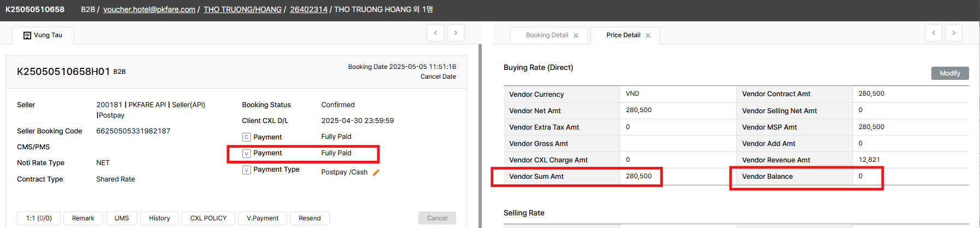Close the Booking Detail tab
This screenshot has height=228, width=980.
tap(576, 36)
